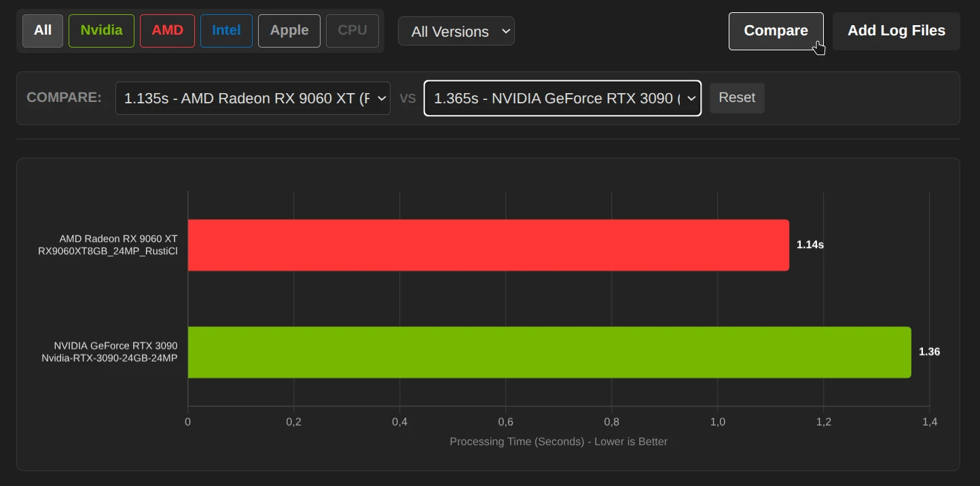Click the green NVIDIA RTX 3090 bar

tap(549, 352)
